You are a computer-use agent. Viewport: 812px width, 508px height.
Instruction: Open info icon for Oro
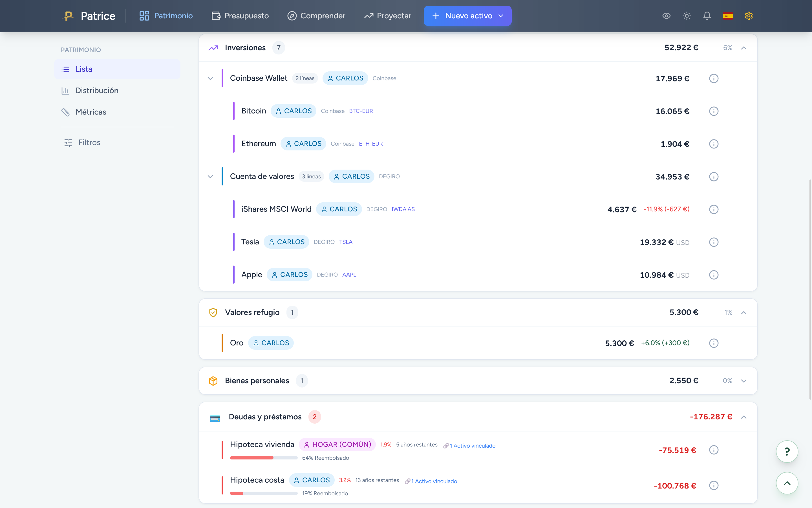coord(714,343)
